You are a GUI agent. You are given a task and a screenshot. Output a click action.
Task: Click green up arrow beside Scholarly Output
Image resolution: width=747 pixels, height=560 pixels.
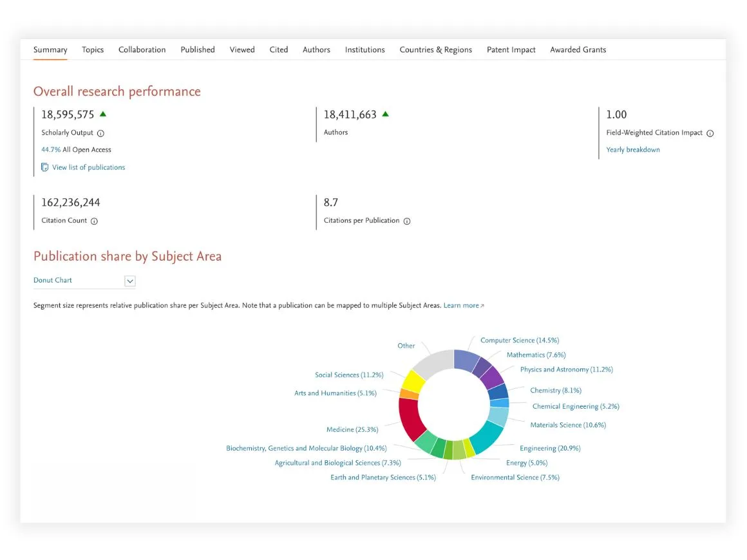click(x=103, y=115)
